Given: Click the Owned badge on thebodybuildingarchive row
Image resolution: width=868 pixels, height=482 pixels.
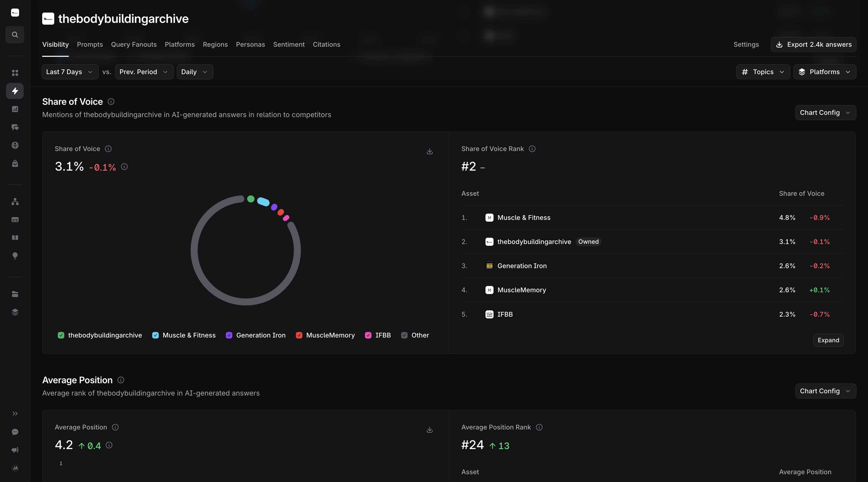Looking at the screenshot, I should (588, 242).
